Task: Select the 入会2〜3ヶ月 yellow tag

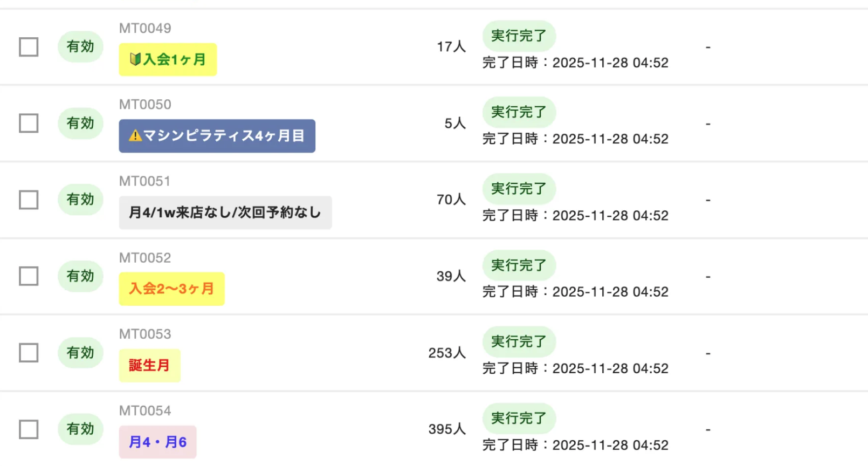Action: (171, 289)
